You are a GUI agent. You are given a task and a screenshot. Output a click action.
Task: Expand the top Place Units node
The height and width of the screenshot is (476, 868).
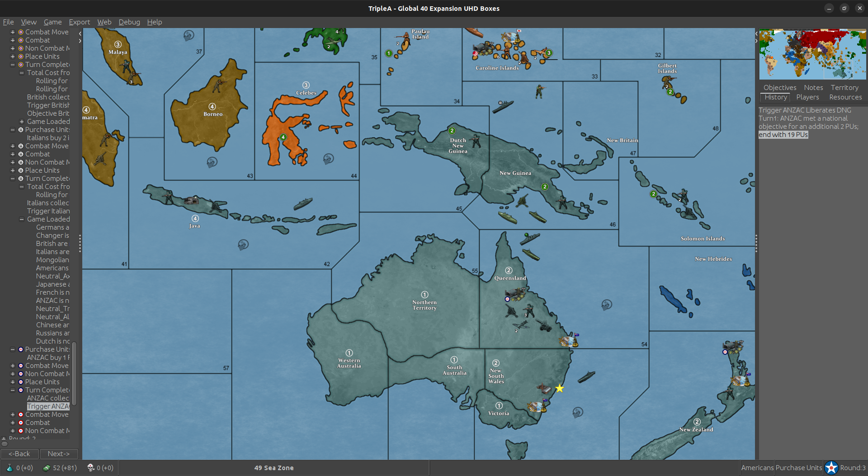(13, 57)
